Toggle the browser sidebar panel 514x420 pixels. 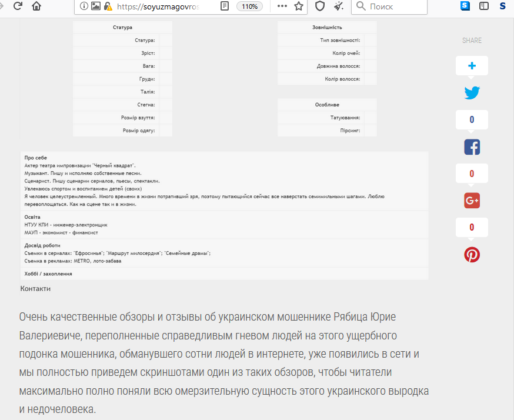click(484, 6)
